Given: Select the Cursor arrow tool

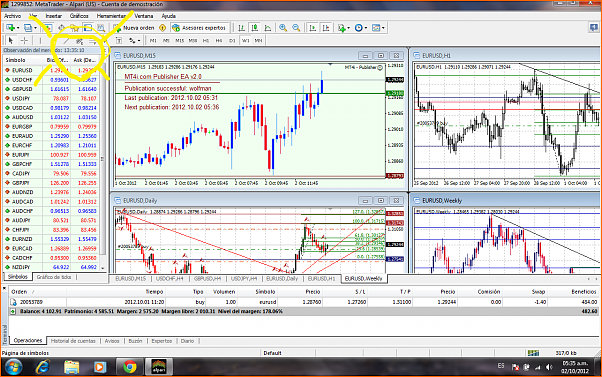Looking at the screenshot, I should (11, 40).
